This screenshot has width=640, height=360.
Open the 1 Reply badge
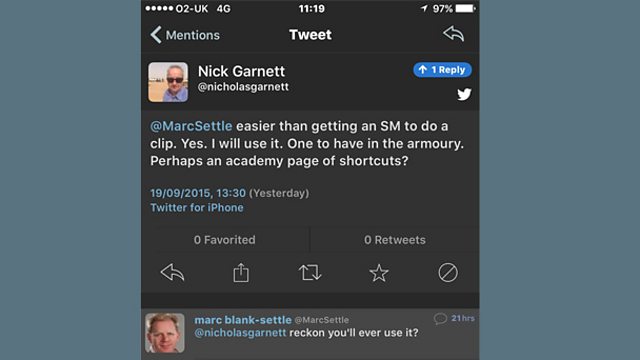click(442, 70)
